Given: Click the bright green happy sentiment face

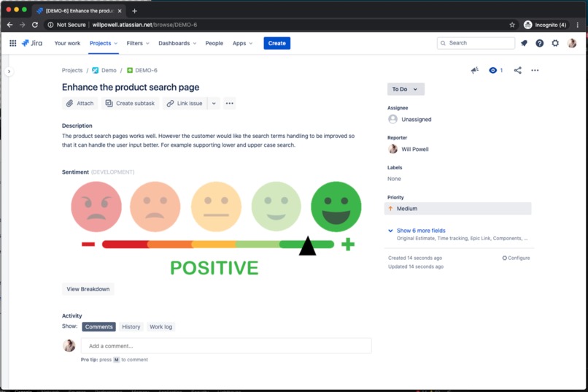Looking at the screenshot, I should 336,207.
